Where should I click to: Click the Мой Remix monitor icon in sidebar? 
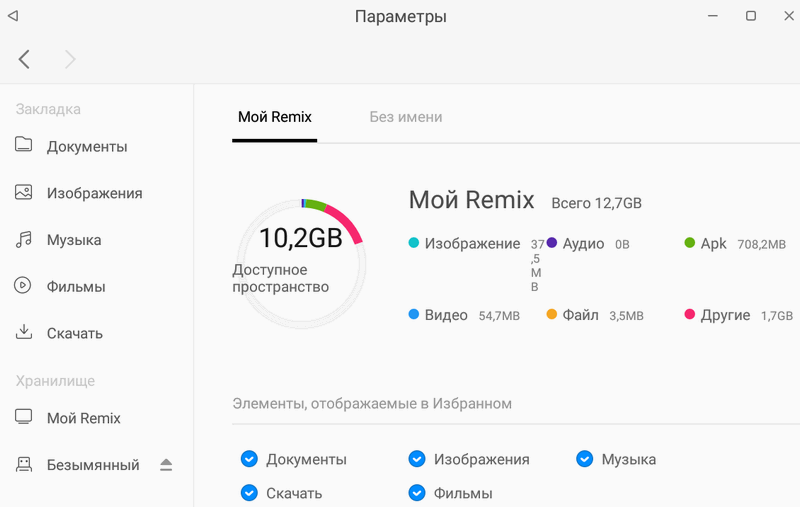point(23,417)
